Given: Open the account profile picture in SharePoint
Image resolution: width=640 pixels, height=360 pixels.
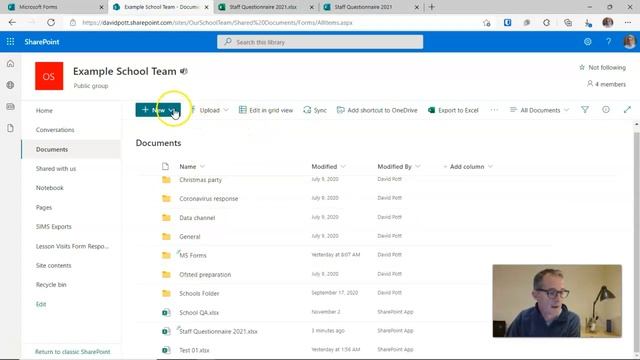Looking at the screenshot, I should 629,42.
